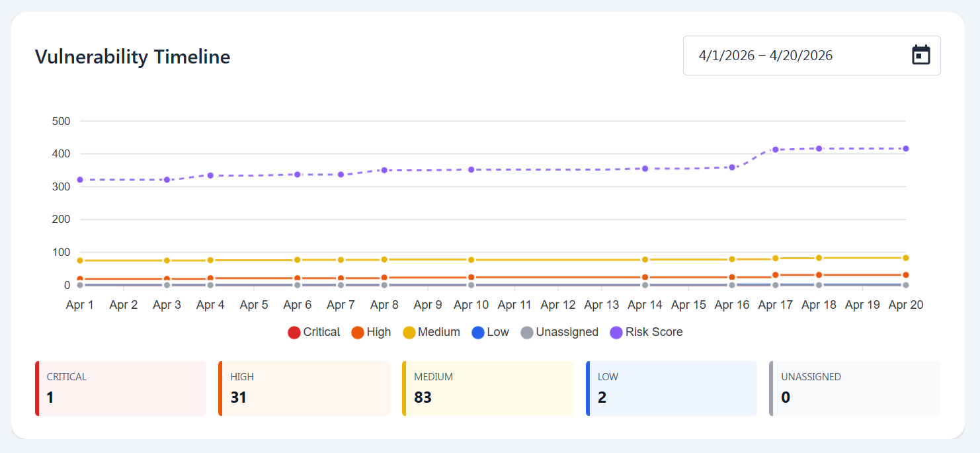Hide the Medium series via legend
The width and height of the screenshot is (980, 453).
(x=431, y=332)
